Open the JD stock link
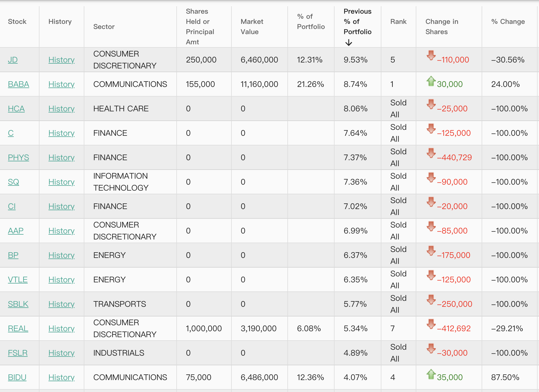This screenshot has width=539, height=392. point(13,60)
